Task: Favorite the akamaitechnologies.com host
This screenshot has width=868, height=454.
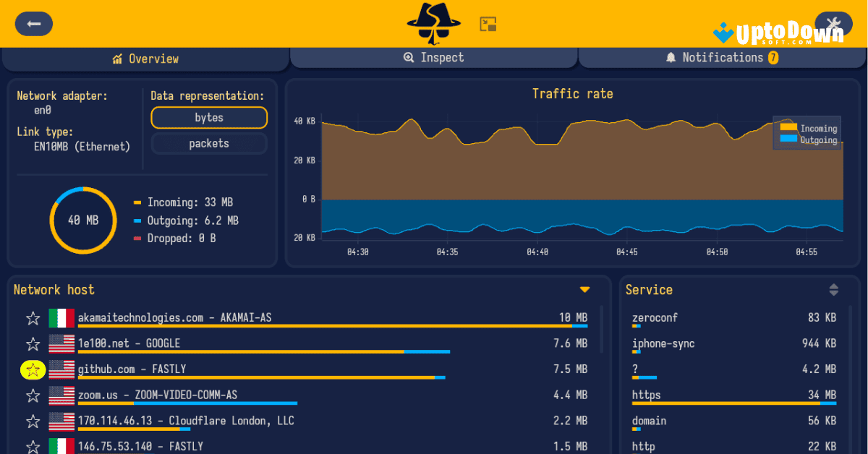Action: [32, 317]
